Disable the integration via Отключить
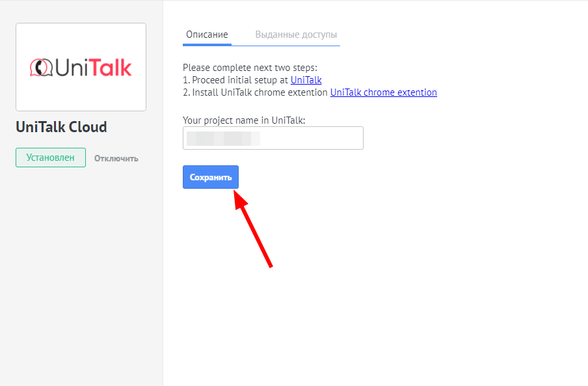Viewport: 588px width, 386px height. pos(116,158)
